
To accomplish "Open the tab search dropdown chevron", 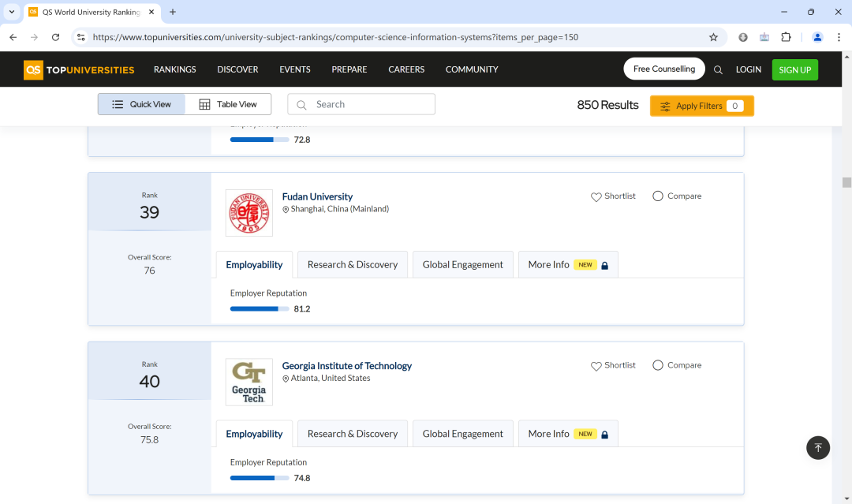I will coord(12,12).
